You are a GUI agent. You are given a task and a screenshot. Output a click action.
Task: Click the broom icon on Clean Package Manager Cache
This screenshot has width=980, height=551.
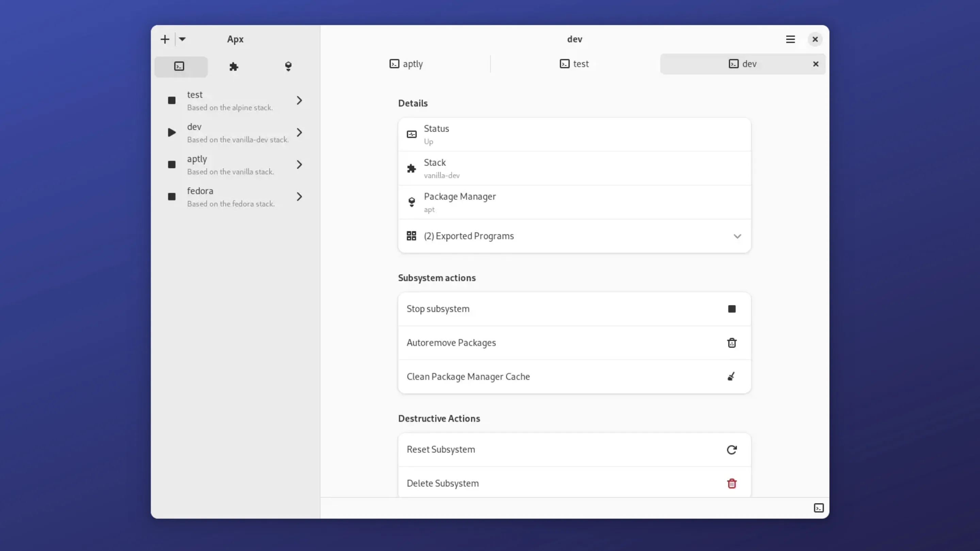pyautogui.click(x=731, y=377)
